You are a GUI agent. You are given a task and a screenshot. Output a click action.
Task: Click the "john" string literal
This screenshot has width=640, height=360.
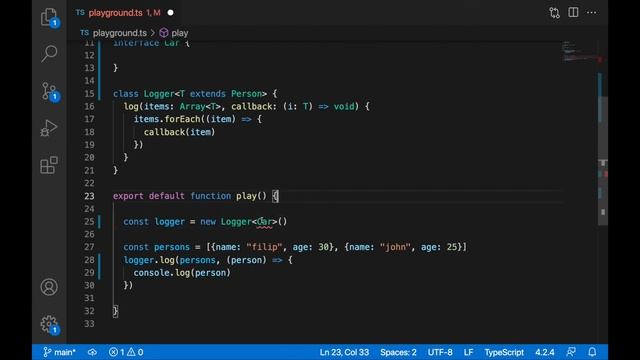pyautogui.click(x=395, y=247)
